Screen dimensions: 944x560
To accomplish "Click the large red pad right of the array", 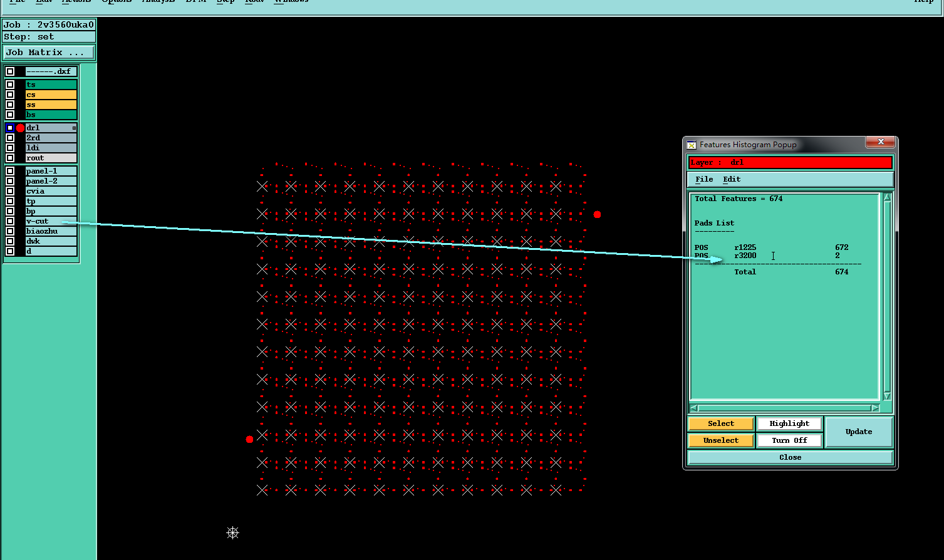I will coord(597,214).
